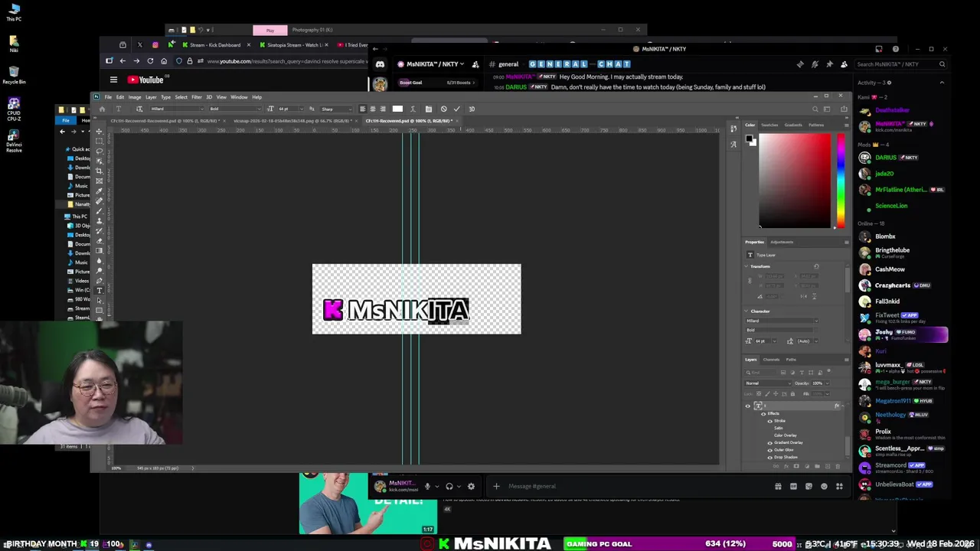Open the Photoshop File menu
The height and width of the screenshot is (551, 980).
(108, 97)
